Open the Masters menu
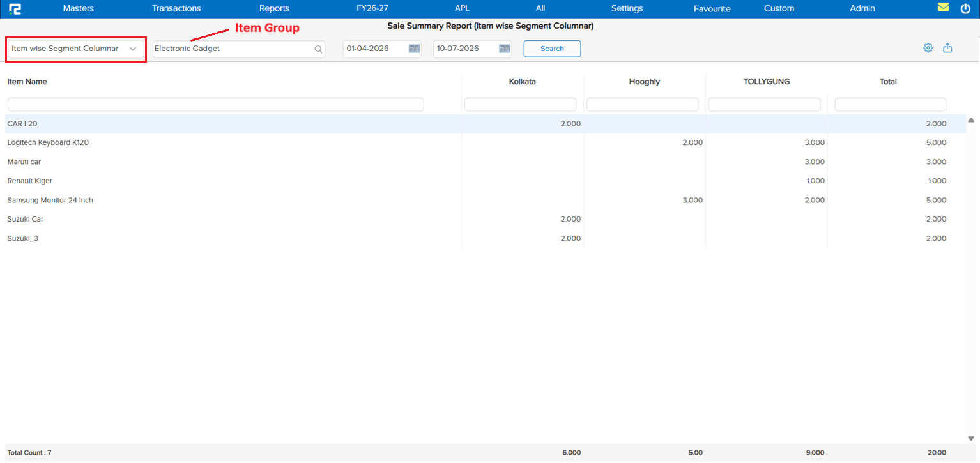Screen dimensions: 980x463 pos(79,8)
